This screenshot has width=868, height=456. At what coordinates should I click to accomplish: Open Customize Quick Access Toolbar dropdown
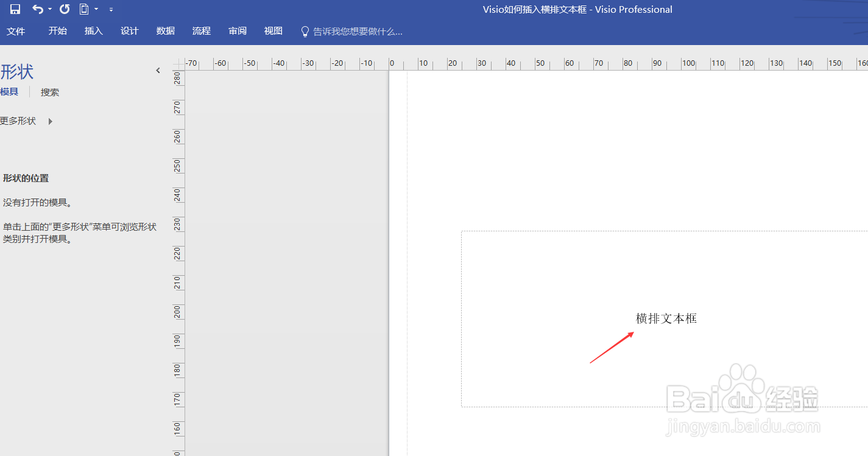pos(111,10)
